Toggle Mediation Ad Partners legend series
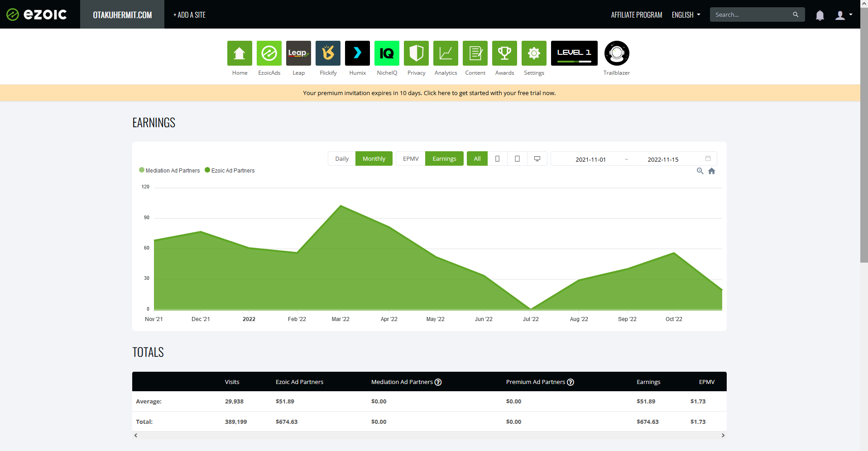 [x=169, y=170]
